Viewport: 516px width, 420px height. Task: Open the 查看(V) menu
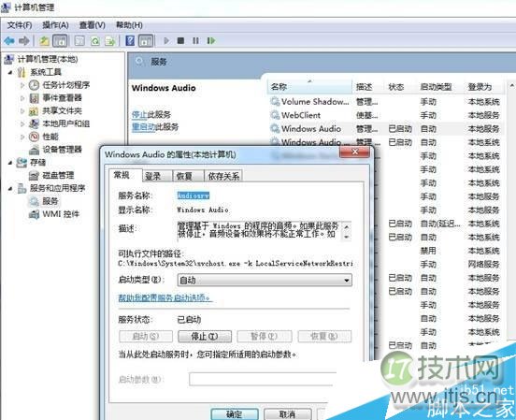(93, 25)
